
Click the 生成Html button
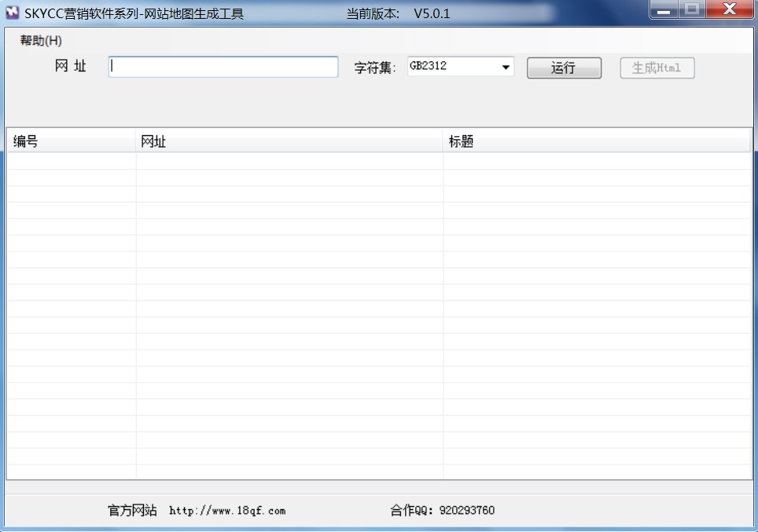(657, 68)
